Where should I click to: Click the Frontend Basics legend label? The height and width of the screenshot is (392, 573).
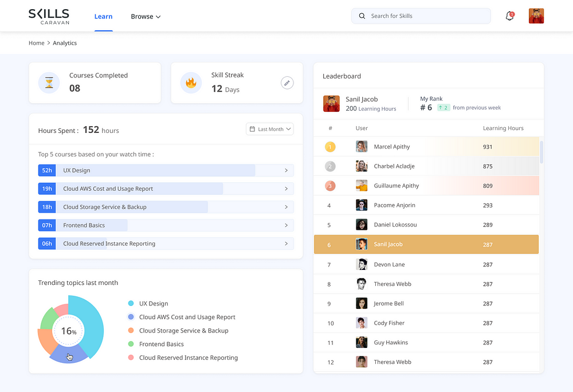pyautogui.click(x=162, y=344)
